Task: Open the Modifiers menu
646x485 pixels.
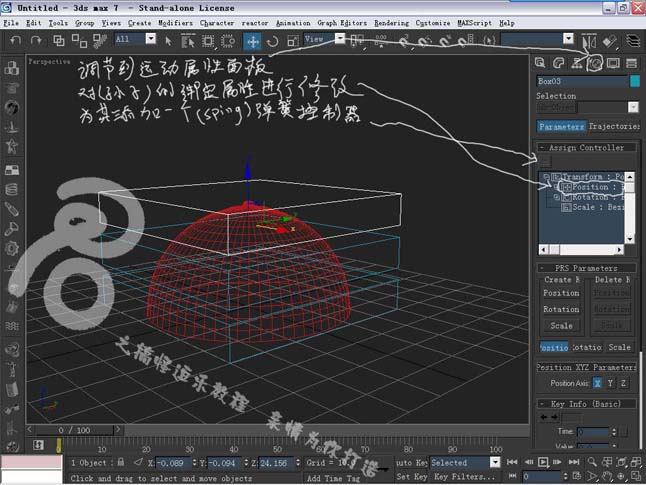Action: 175,23
